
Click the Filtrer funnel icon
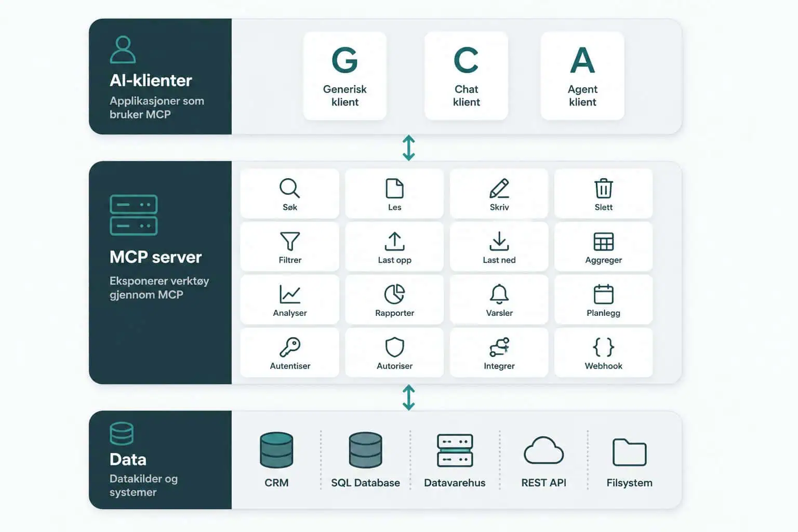coord(290,241)
